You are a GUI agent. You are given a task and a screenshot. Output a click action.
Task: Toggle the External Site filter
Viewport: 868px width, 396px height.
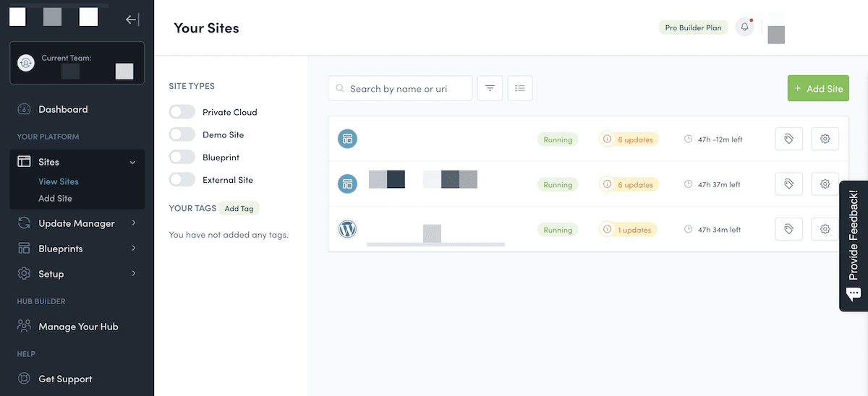pyautogui.click(x=182, y=179)
